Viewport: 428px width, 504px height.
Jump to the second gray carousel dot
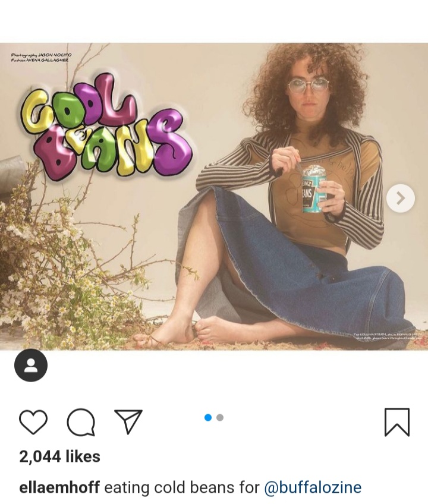tap(220, 418)
